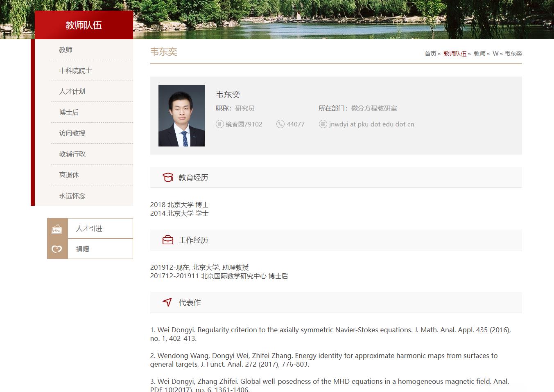Click the email jnwdyi at pku dot edu
The width and height of the screenshot is (554, 392).
tap(371, 124)
